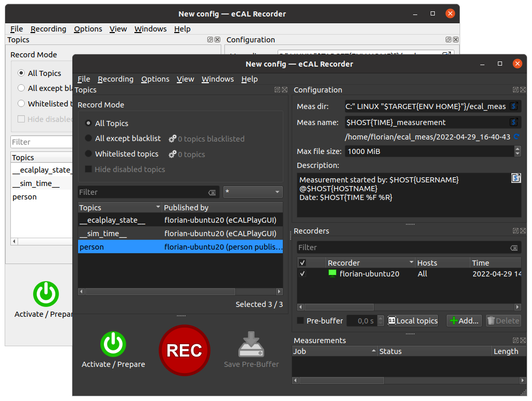The height and width of the screenshot is (401, 532).
Task: Close the Recorders panel with its X icon
Action: tap(523, 231)
